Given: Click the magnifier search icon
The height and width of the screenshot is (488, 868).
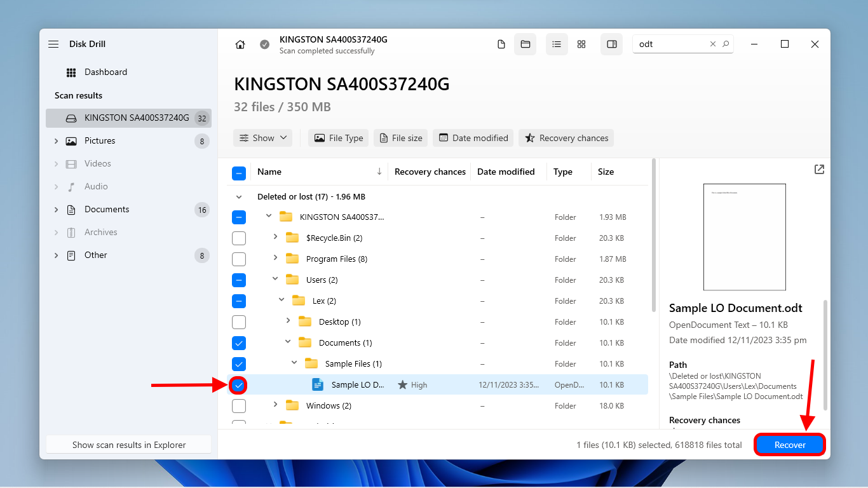Looking at the screenshot, I should 726,44.
